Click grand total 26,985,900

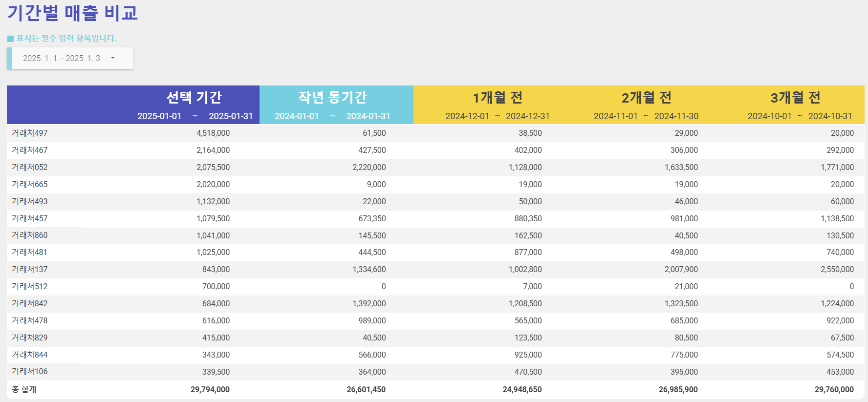click(x=678, y=390)
